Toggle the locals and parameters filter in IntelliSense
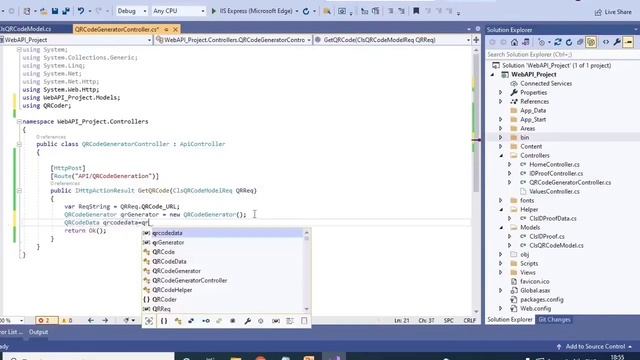 pos(276,321)
